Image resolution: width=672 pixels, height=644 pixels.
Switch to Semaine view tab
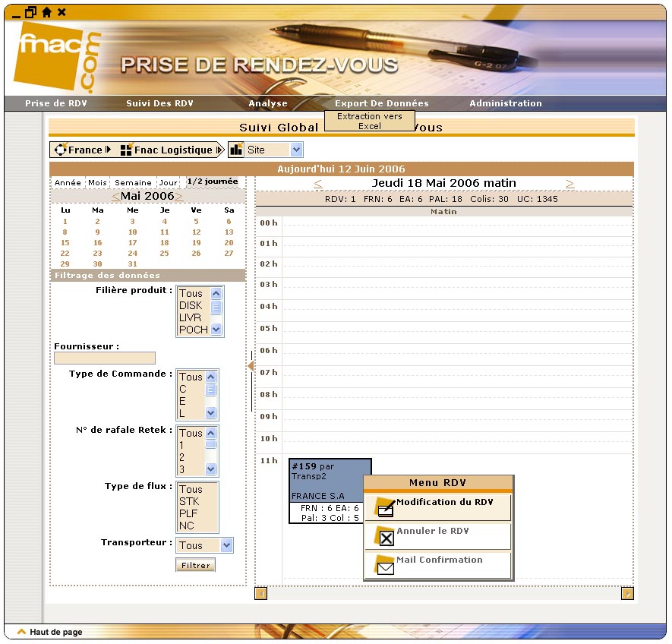click(x=133, y=183)
